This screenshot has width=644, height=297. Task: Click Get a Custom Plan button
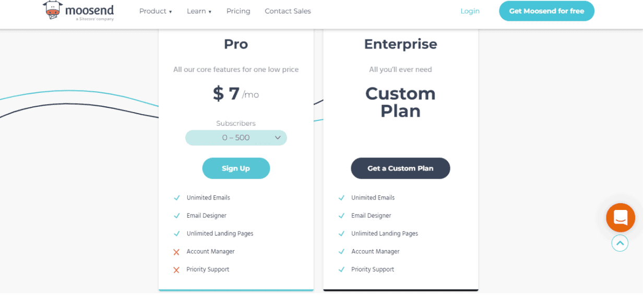[400, 168]
